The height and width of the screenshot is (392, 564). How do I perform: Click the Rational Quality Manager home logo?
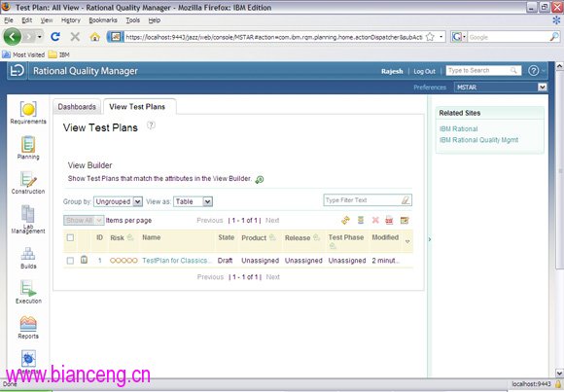(x=17, y=71)
